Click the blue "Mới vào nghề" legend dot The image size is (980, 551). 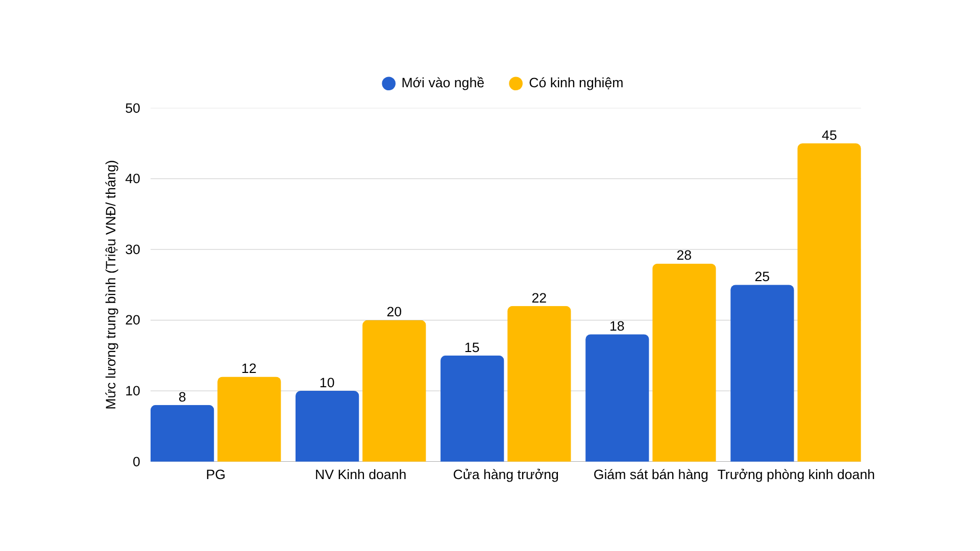388,83
